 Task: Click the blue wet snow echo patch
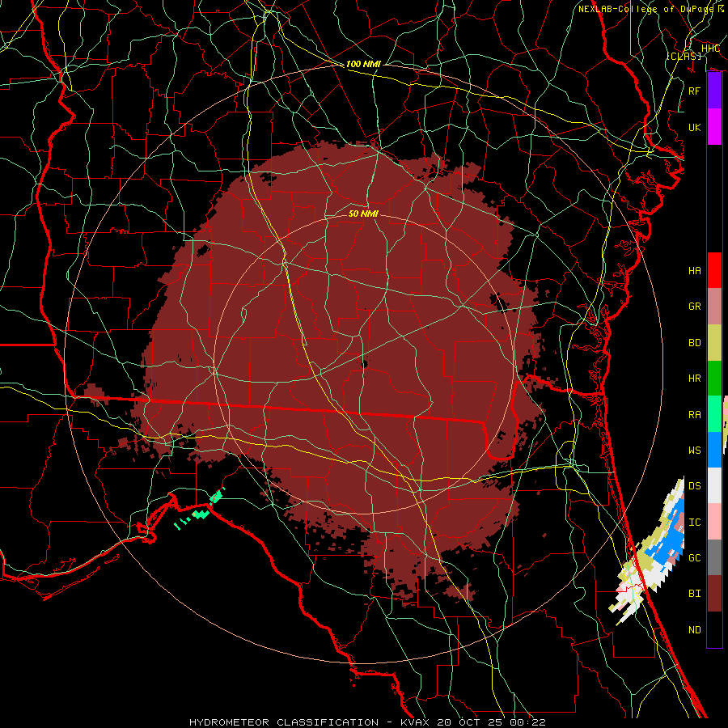669,541
